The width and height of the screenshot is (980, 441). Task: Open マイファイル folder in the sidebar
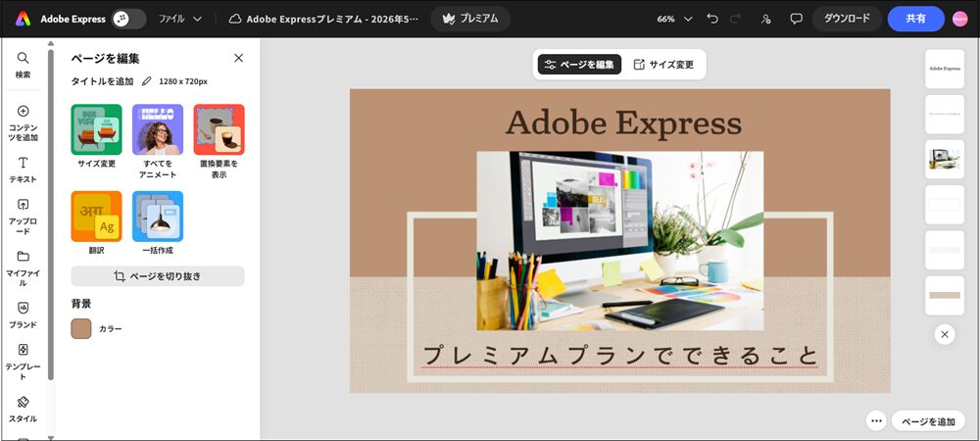24,269
